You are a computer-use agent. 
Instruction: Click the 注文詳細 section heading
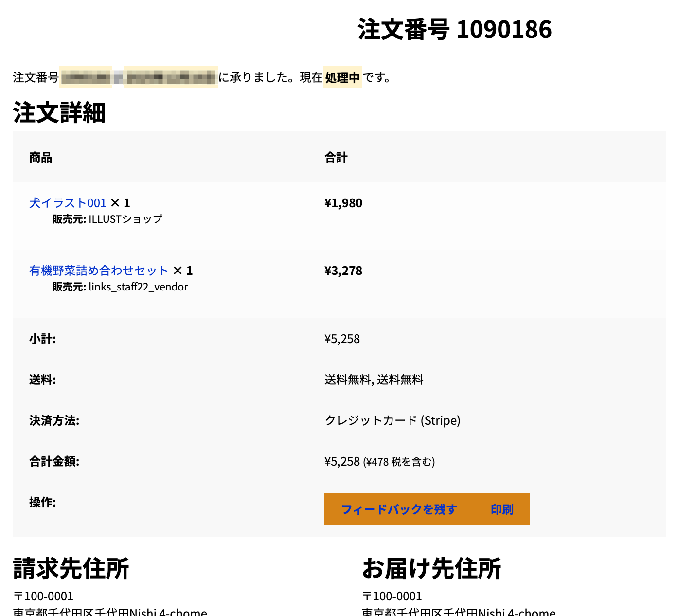[x=59, y=113]
